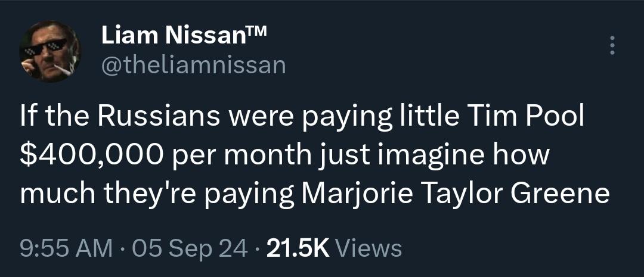The width and height of the screenshot is (644, 277).
Task: Open the @theliamnissan handle link
Action: click(x=193, y=66)
